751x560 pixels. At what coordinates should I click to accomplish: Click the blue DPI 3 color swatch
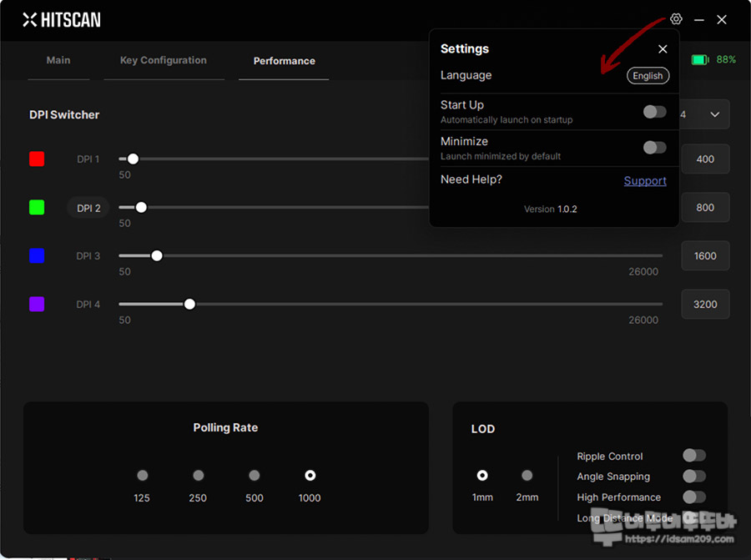37,256
